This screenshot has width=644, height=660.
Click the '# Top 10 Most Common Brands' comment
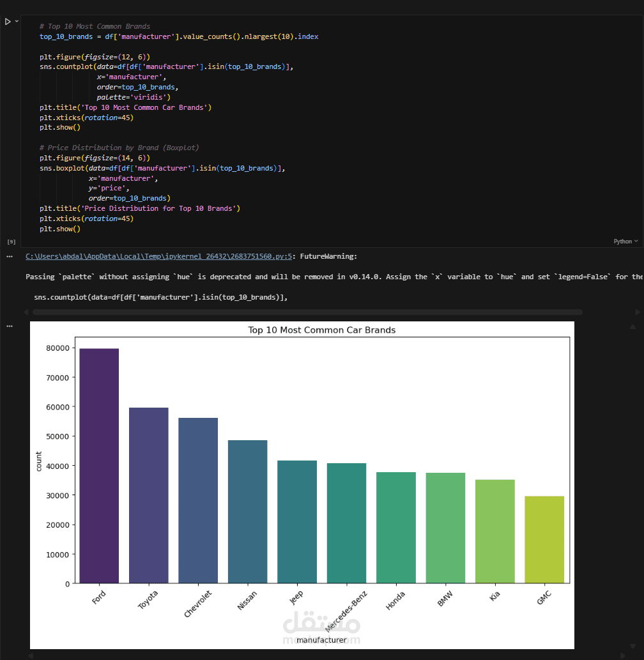click(95, 26)
